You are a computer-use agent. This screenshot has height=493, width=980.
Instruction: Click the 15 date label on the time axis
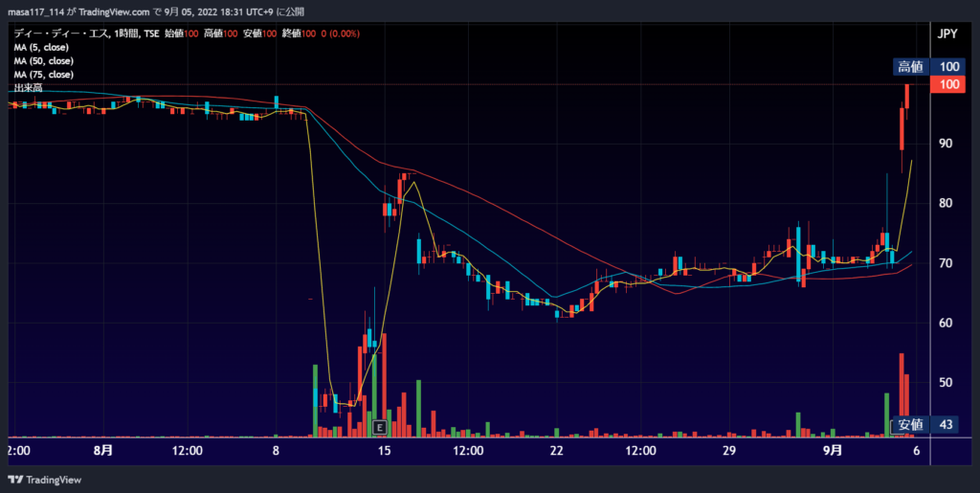tap(385, 451)
